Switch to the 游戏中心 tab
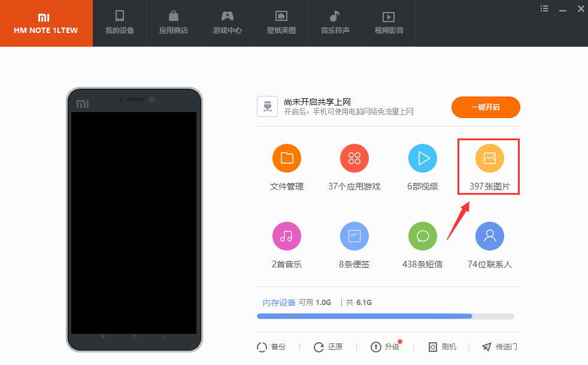This screenshot has height=365, width=588. [227, 23]
